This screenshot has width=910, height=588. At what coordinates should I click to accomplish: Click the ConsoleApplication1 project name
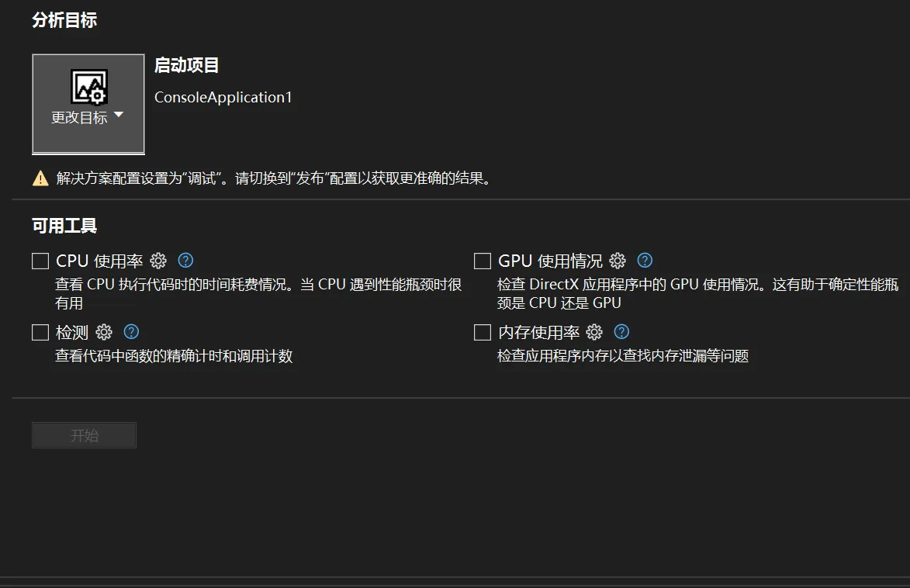pyautogui.click(x=223, y=98)
